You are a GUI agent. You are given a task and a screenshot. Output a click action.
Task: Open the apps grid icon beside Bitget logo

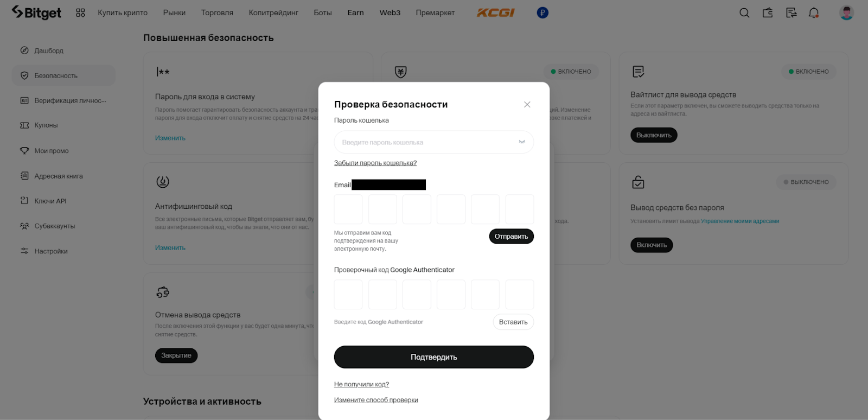pyautogui.click(x=80, y=13)
